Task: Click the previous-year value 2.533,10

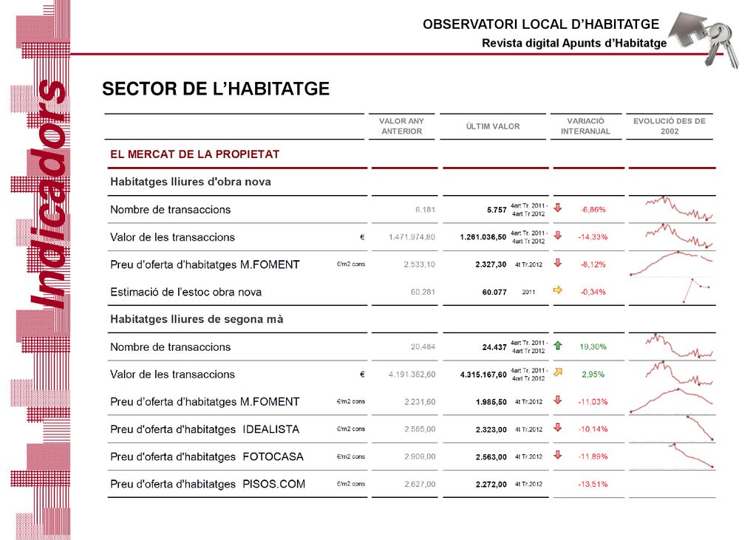Action: tap(420, 264)
